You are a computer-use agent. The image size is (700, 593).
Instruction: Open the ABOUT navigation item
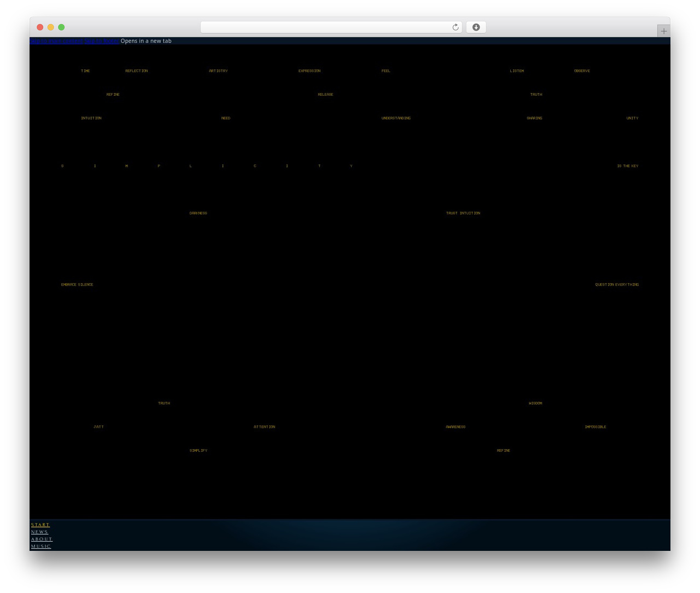(42, 539)
